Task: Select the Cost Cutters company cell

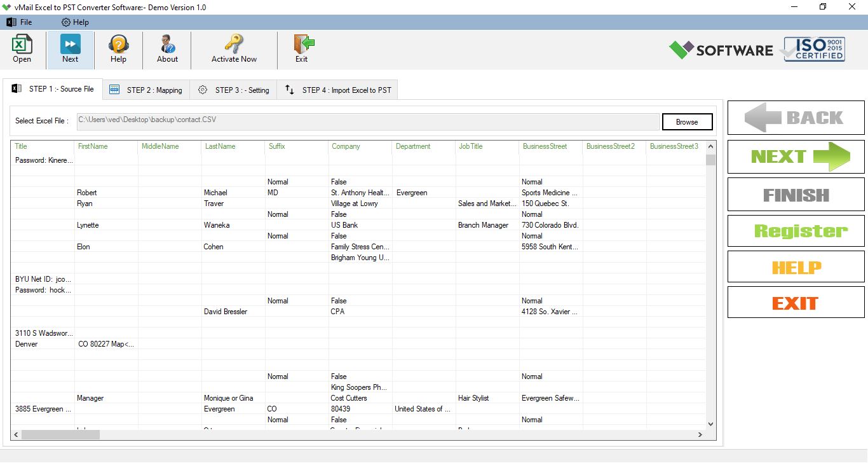Action: point(360,398)
